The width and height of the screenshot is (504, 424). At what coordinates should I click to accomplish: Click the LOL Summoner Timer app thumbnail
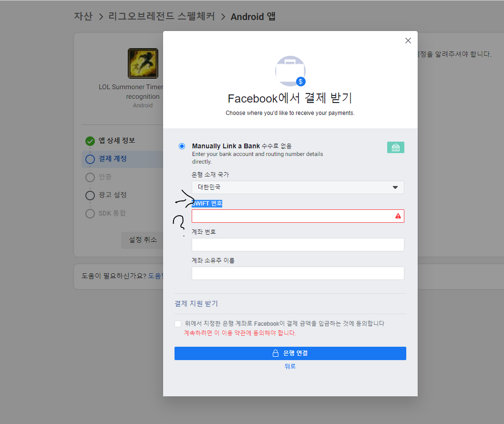click(143, 63)
